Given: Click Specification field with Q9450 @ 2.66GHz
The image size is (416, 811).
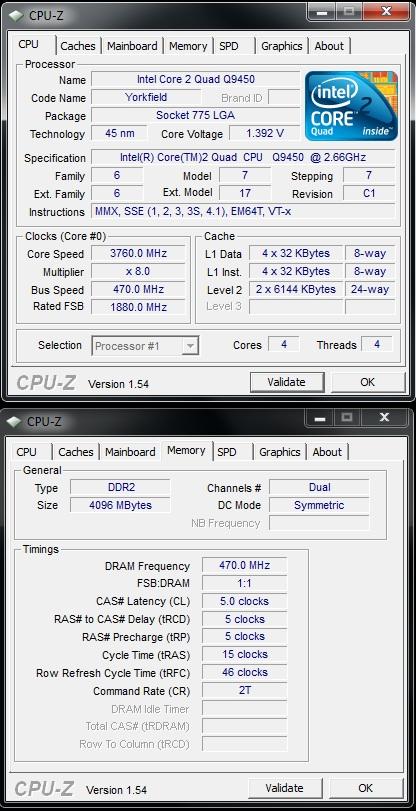Looking at the screenshot, I should pyautogui.click(x=243, y=157).
